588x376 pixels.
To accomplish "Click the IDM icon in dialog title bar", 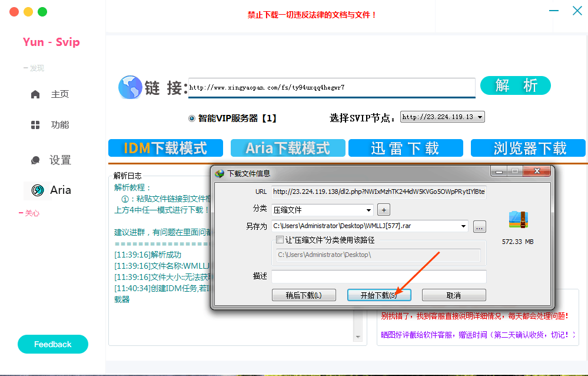I will 220,173.
